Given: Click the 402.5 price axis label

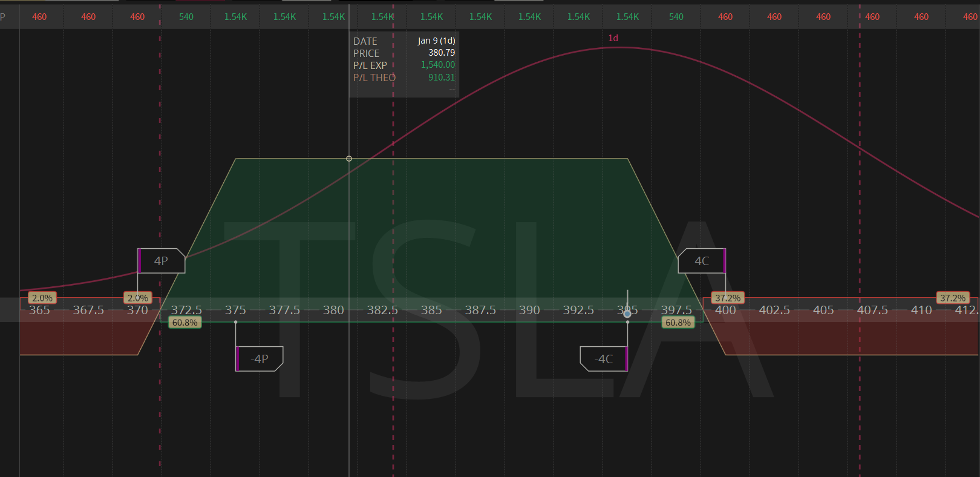Looking at the screenshot, I should point(774,310).
